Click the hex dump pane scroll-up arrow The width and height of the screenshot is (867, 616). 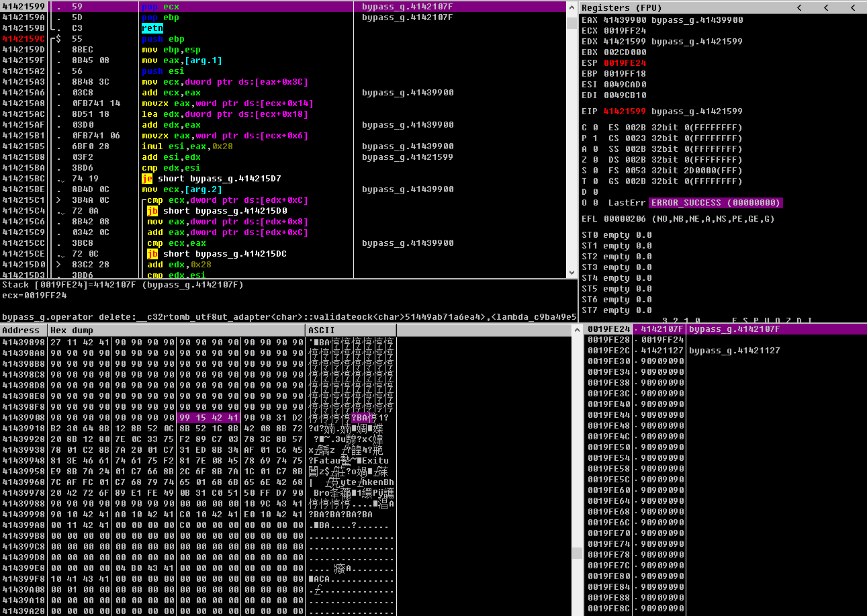pos(576,329)
